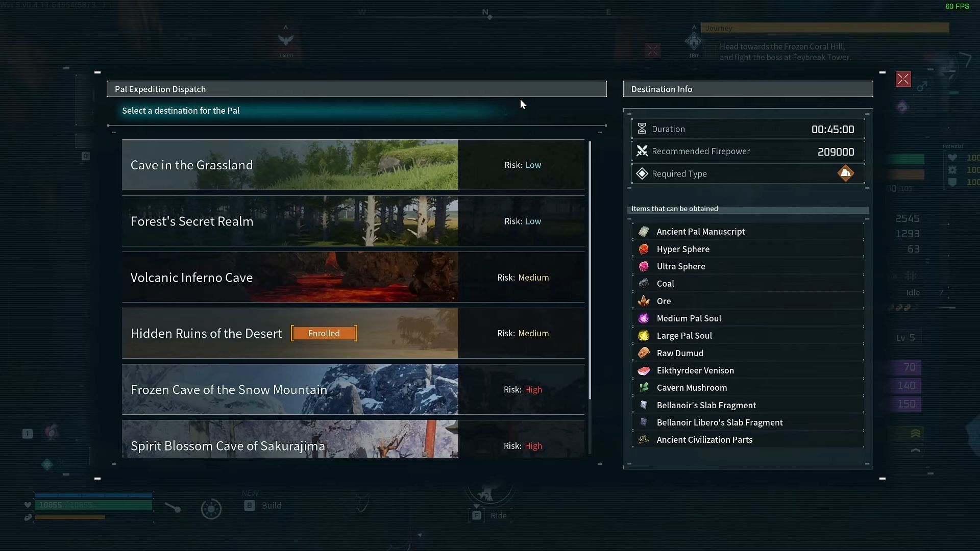Click the Enrolled button on Hidden Ruins

click(324, 333)
